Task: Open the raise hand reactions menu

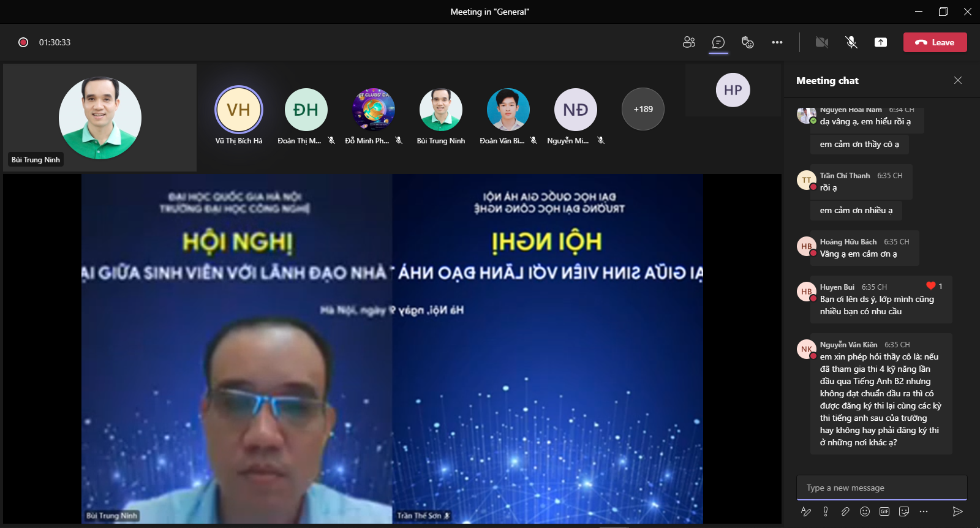Action: (747, 42)
